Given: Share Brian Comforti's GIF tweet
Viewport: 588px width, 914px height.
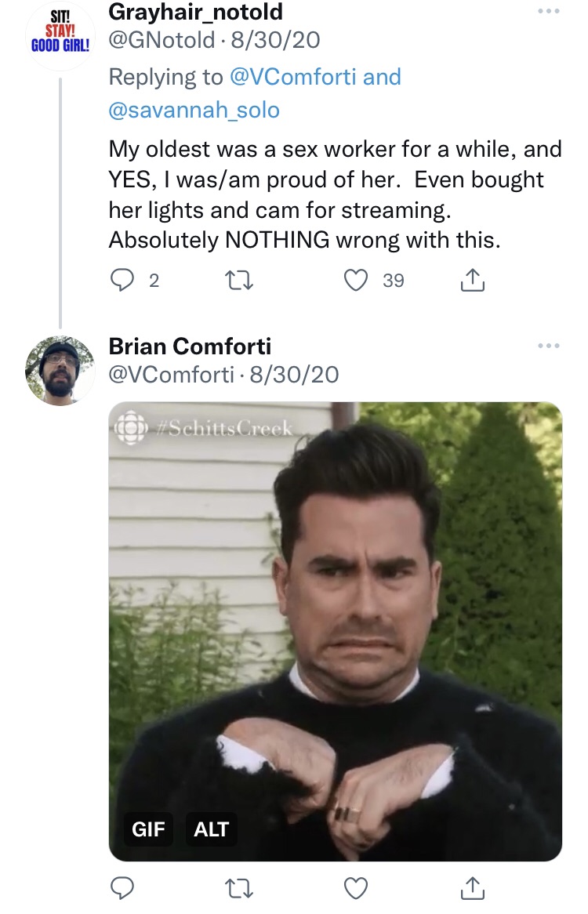Looking at the screenshot, I should (472, 888).
